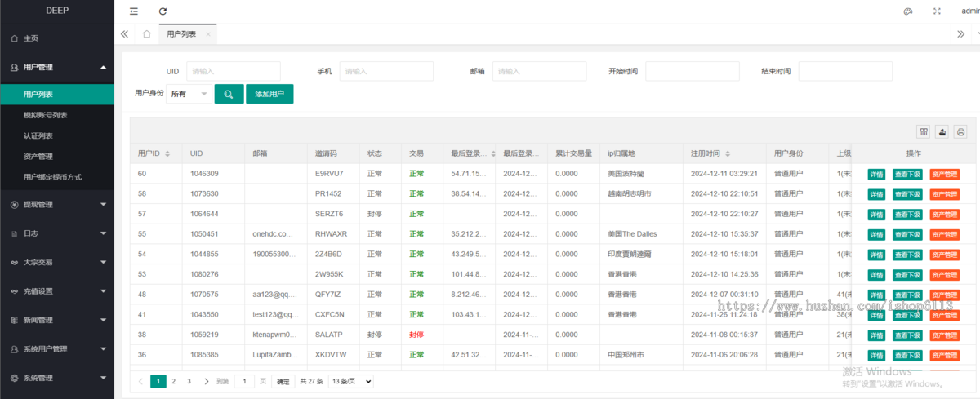Switch to the 用户列表 tab

tap(181, 34)
